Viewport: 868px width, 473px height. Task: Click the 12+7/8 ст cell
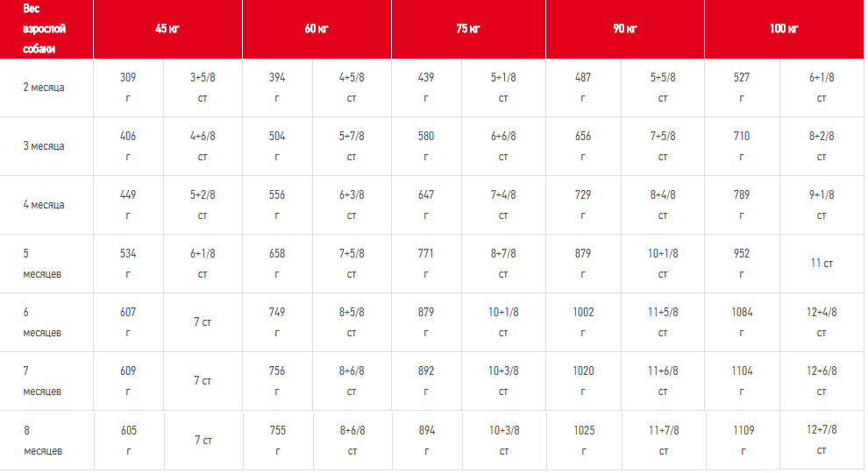822,440
